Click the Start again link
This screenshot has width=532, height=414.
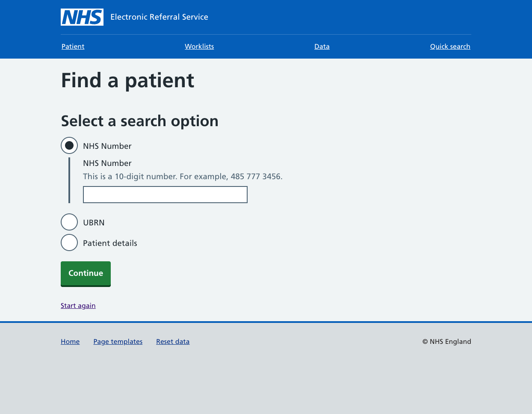point(78,306)
